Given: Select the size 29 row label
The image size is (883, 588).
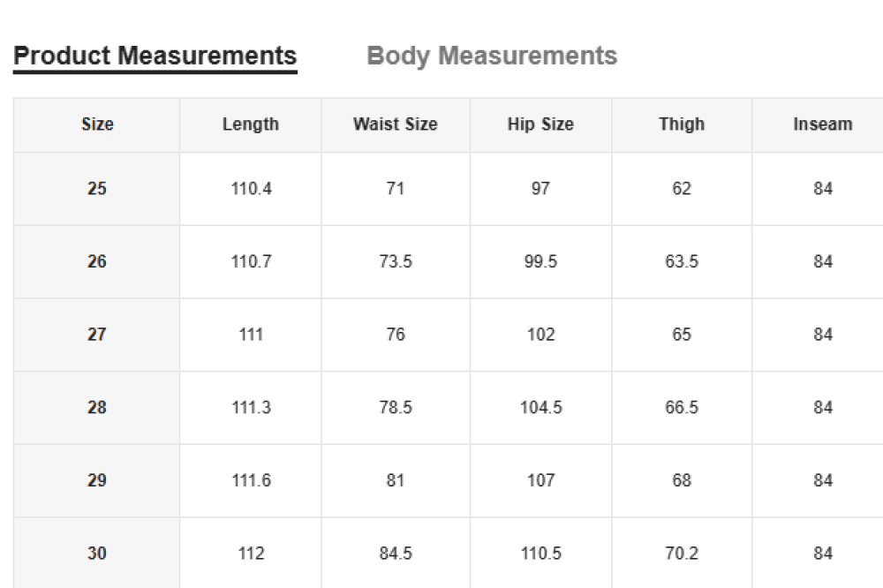Looking at the screenshot, I should (x=97, y=481).
